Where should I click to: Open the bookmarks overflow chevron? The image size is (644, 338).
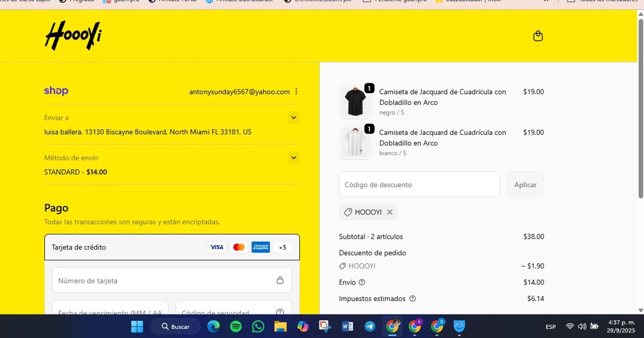(546, 1)
